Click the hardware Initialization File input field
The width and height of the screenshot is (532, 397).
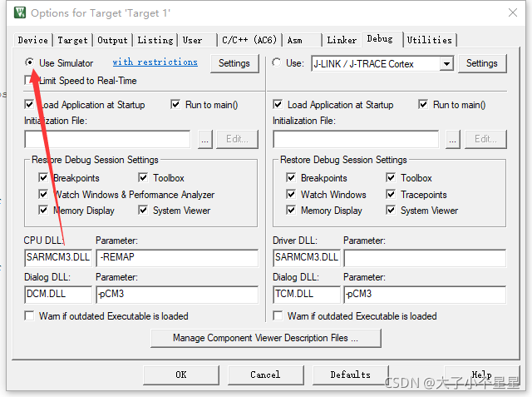pos(356,139)
